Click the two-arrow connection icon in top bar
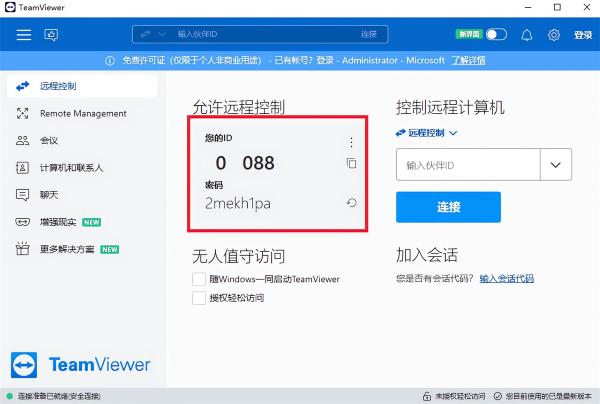Viewport: 600px width, 404px height. [145, 34]
